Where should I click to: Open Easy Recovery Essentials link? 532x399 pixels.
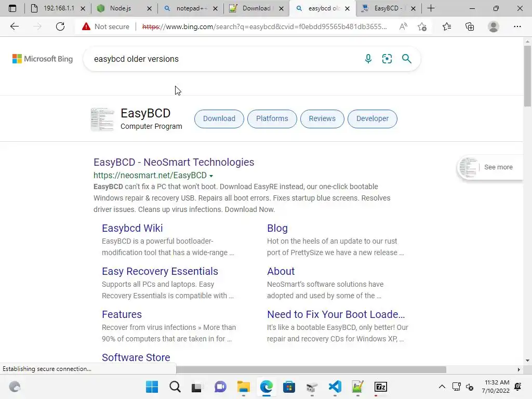(160, 271)
